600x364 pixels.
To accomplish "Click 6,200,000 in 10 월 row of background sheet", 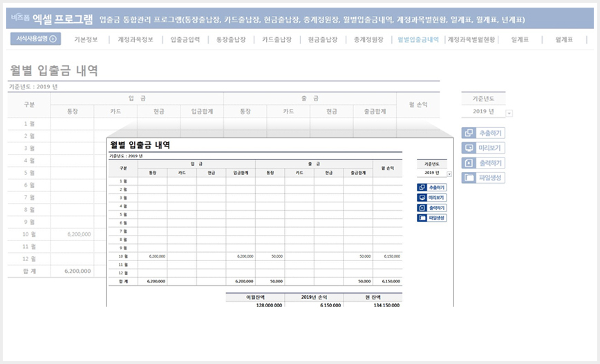I will tap(79, 234).
